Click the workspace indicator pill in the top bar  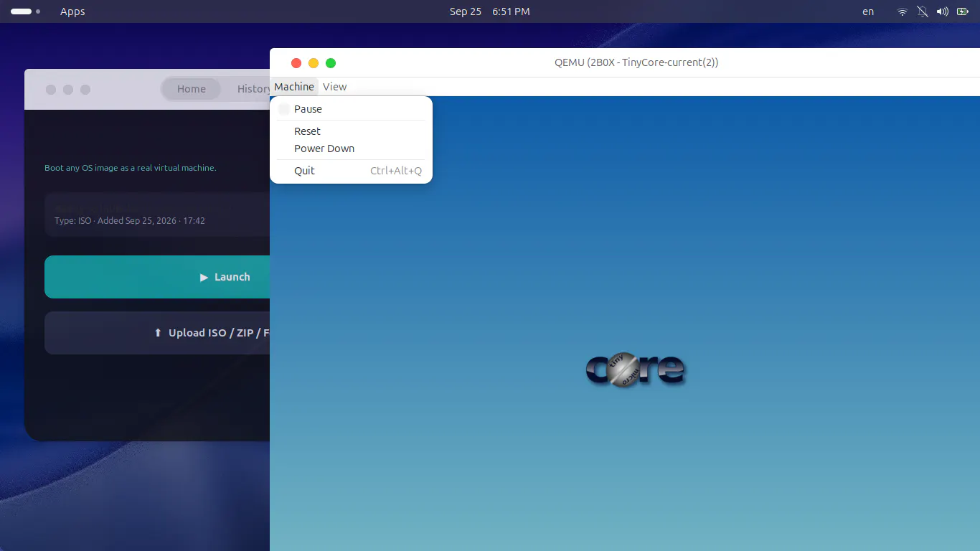[21, 11]
